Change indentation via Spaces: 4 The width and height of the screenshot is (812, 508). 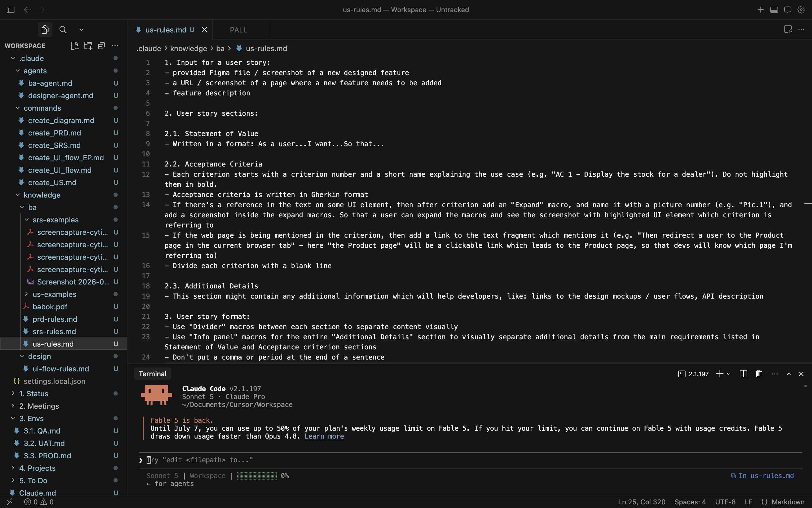click(690, 502)
